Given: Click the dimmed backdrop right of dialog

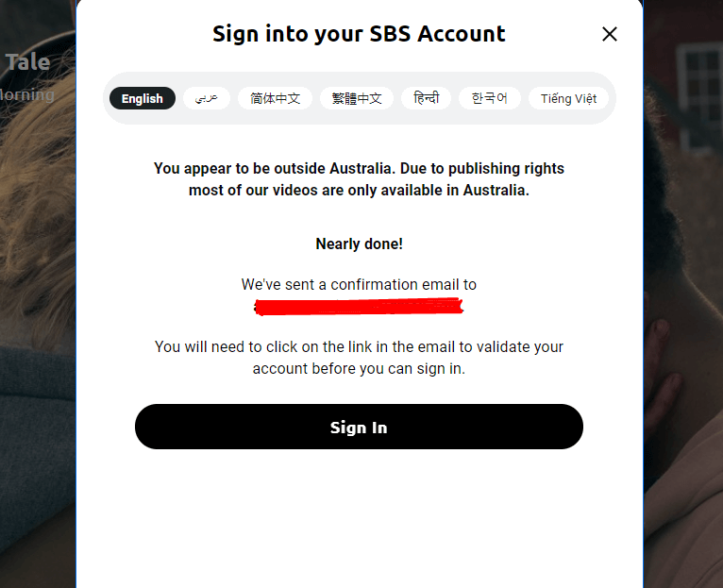Looking at the screenshot, I should pos(683,294).
